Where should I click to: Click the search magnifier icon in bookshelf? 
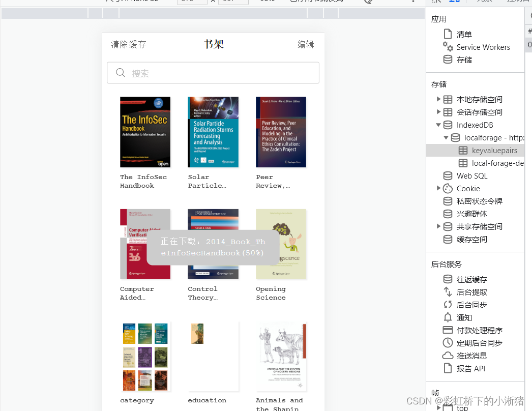pos(121,73)
